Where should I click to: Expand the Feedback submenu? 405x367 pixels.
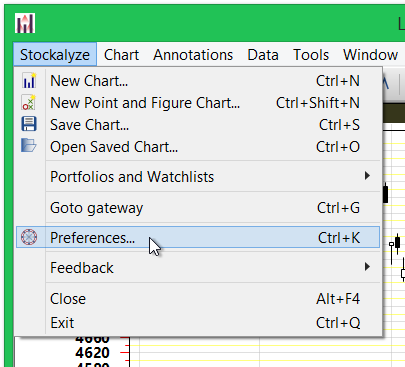(x=198, y=268)
